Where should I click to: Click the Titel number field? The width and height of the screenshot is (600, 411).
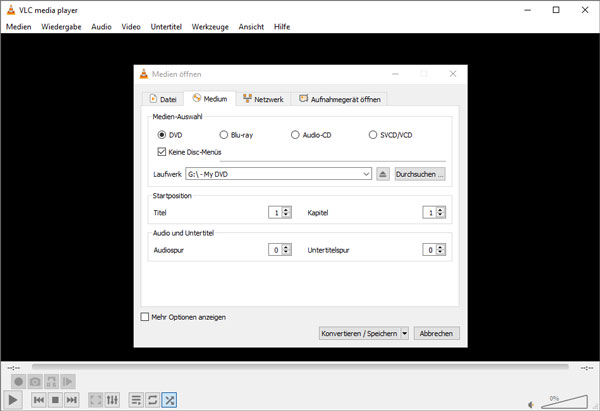[x=276, y=212]
